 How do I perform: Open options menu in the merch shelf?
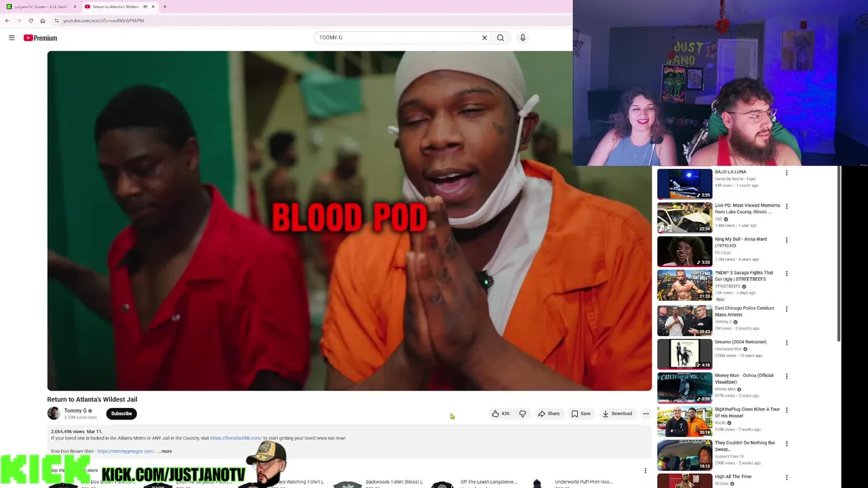click(645, 470)
